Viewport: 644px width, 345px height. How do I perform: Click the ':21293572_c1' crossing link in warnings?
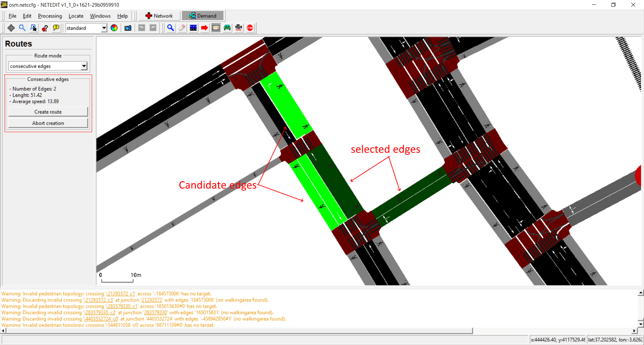tap(121, 294)
